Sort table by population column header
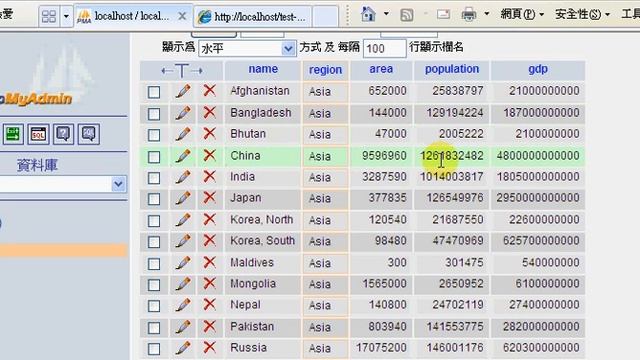The image size is (640, 360). click(x=452, y=69)
